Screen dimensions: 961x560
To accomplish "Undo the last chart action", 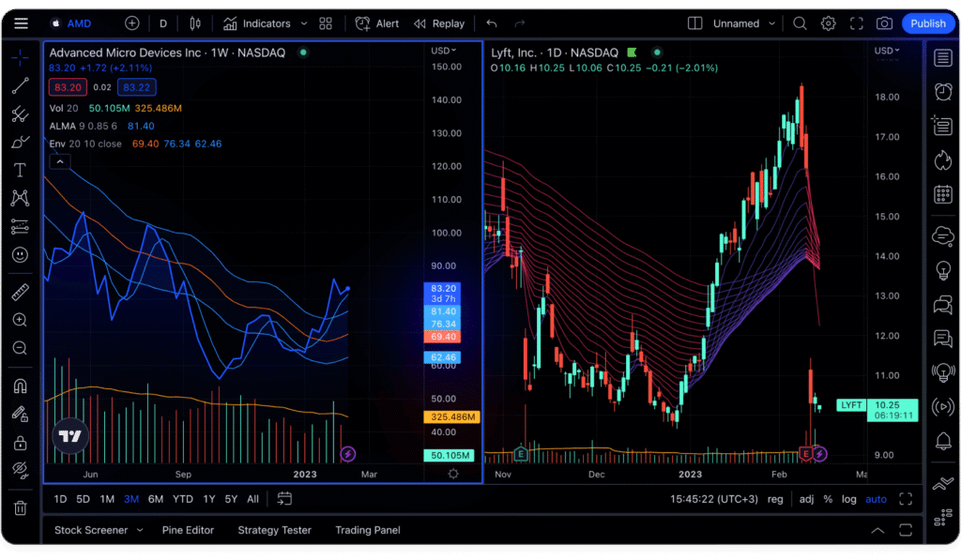I will coord(492,23).
